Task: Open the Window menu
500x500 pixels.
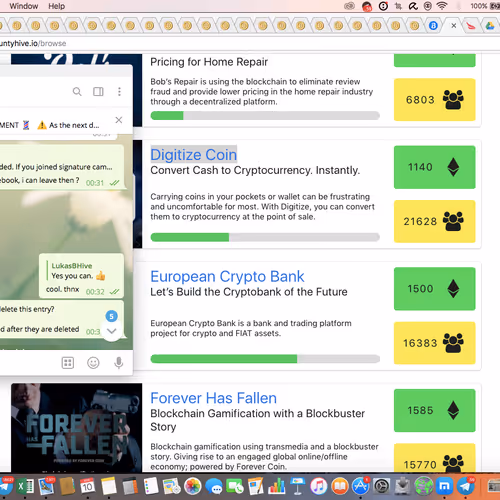Action: (24, 6)
